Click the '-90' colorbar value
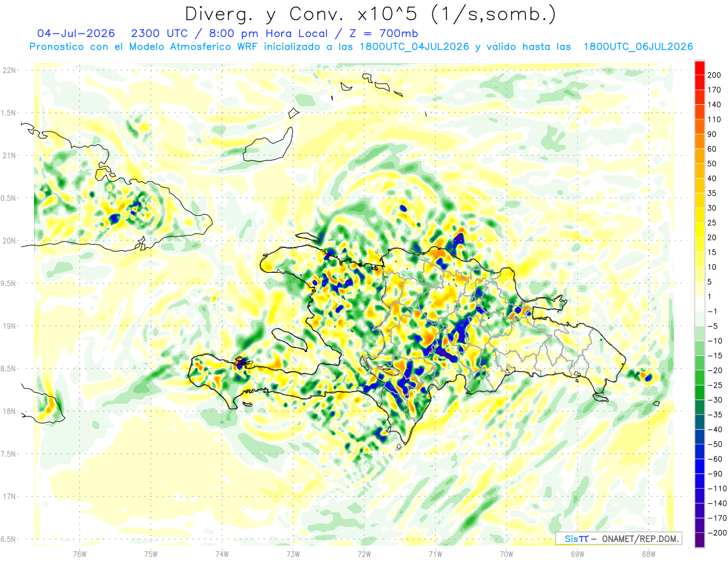This screenshot has height=562, width=728. (x=715, y=473)
